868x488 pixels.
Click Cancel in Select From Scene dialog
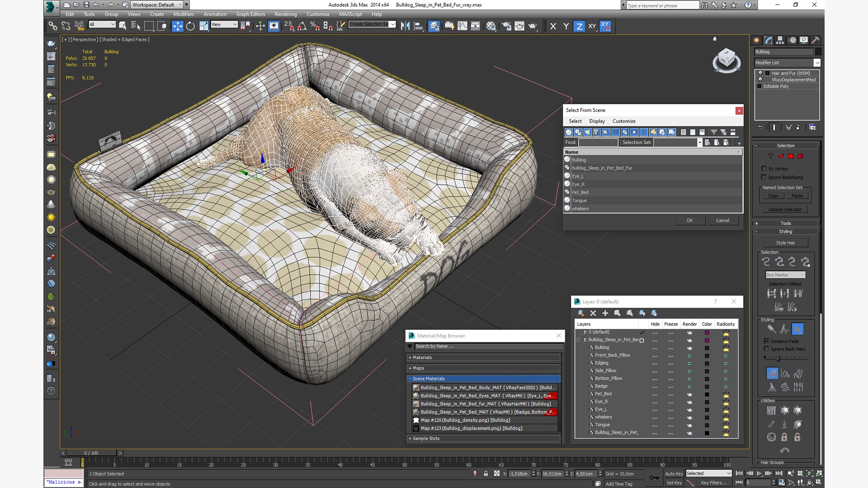pyautogui.click(x=722, y=221)
